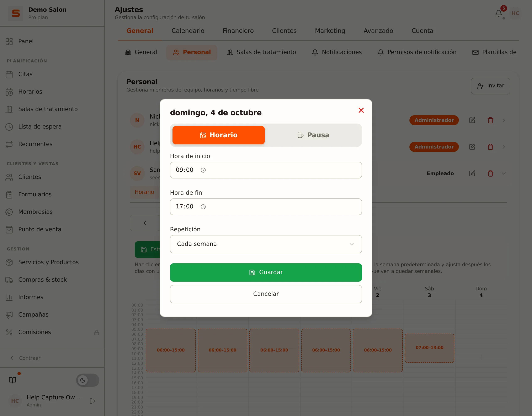
Task: Edit the HC staff member row
Action: [472, 147]
